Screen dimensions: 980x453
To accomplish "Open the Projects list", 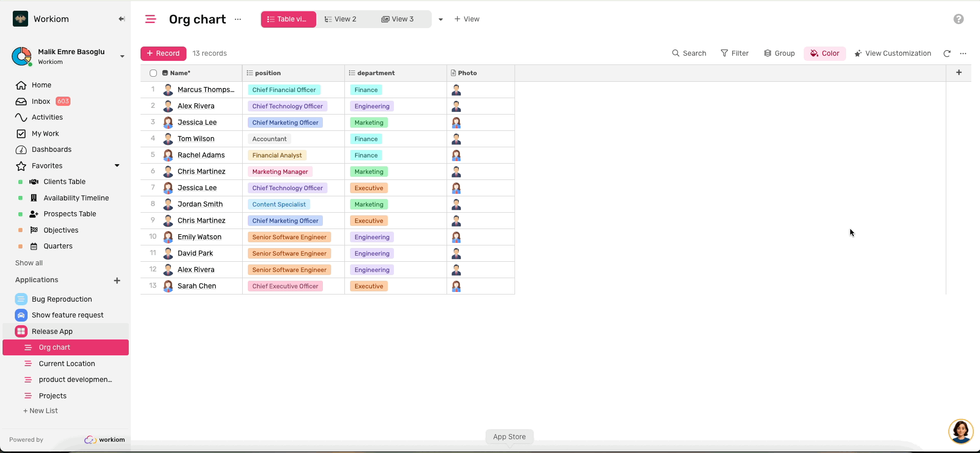I will point(53,396).
